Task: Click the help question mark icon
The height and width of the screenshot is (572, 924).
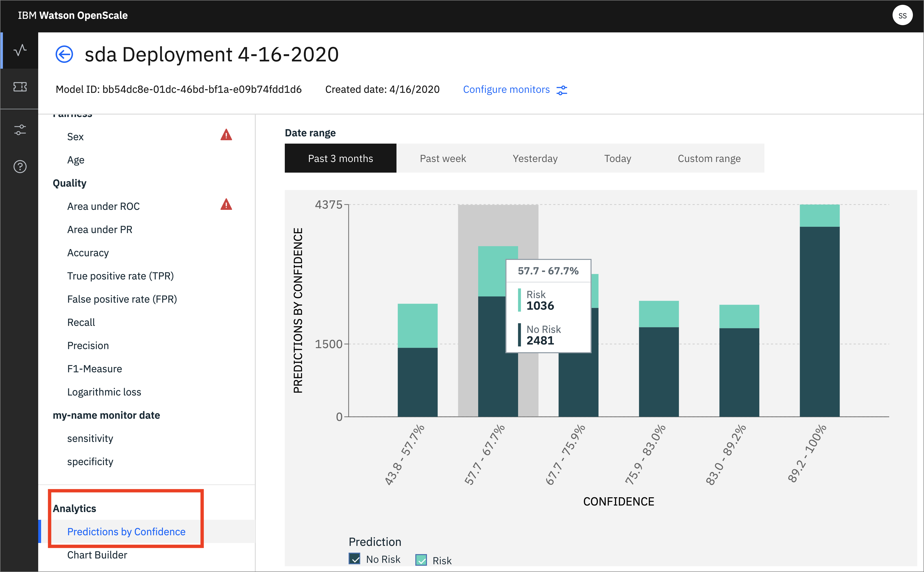Action: [20, 167]
